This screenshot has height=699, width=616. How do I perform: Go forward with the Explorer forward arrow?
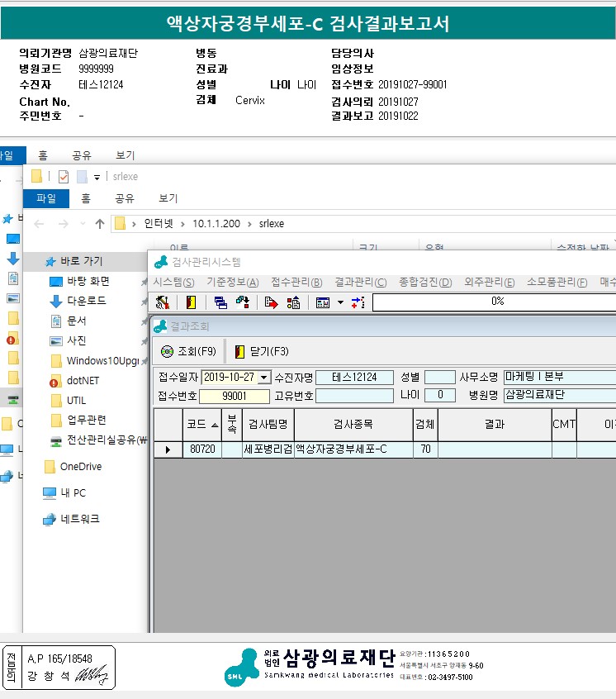64,224
